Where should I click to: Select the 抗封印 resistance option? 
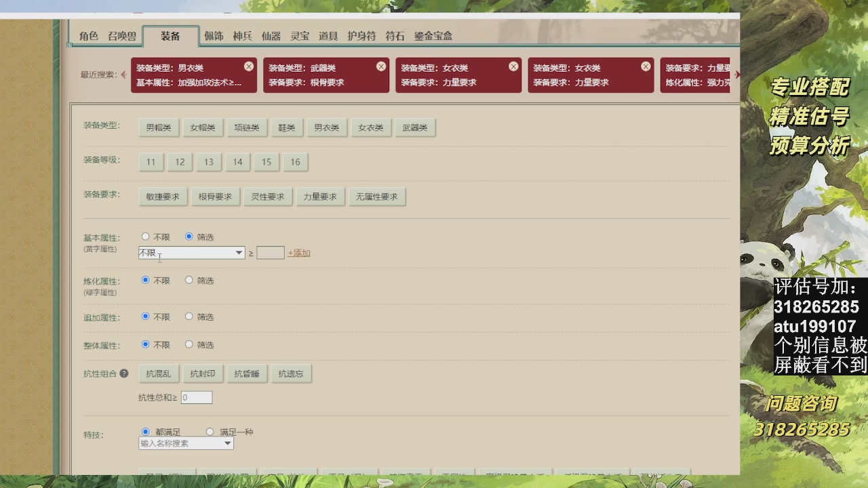pos(202,373)
